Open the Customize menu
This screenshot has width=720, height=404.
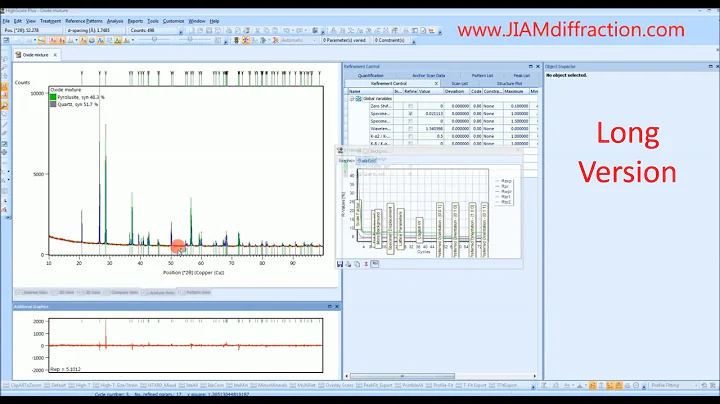tap(174, 21)
